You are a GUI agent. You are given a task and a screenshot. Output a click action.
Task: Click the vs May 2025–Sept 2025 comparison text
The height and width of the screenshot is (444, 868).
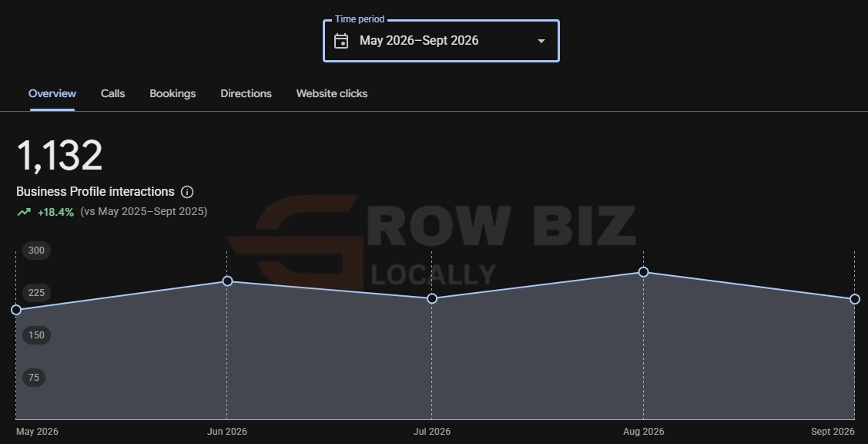pos(144,212)
